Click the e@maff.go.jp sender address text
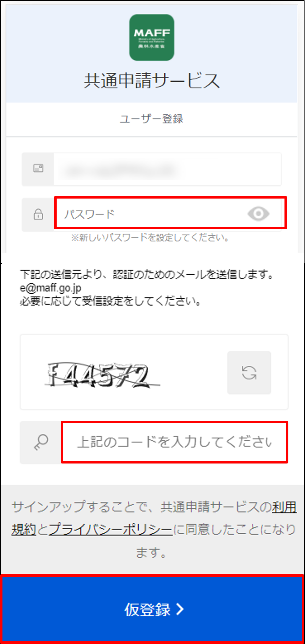Screen dimensions: 305x644 coord(50,288)
